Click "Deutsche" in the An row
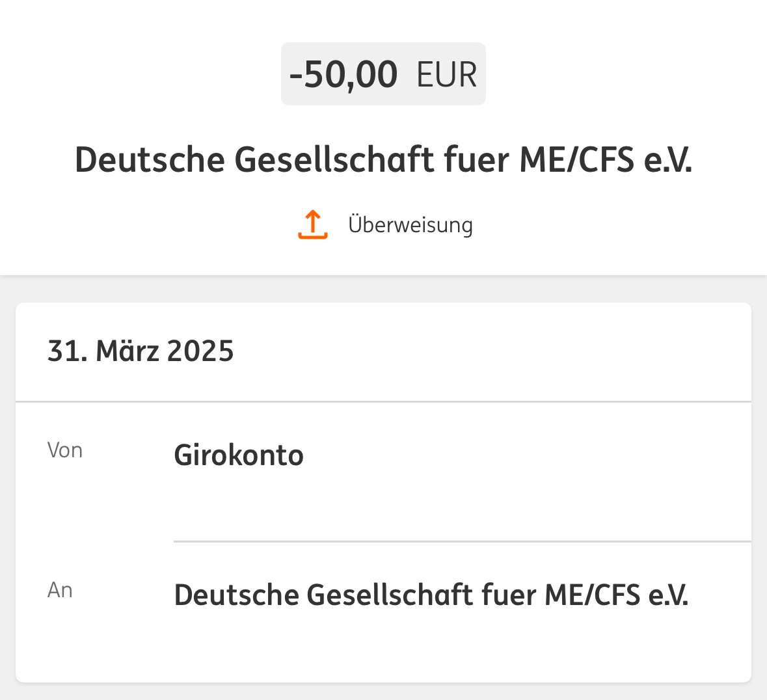 (235, 595)
